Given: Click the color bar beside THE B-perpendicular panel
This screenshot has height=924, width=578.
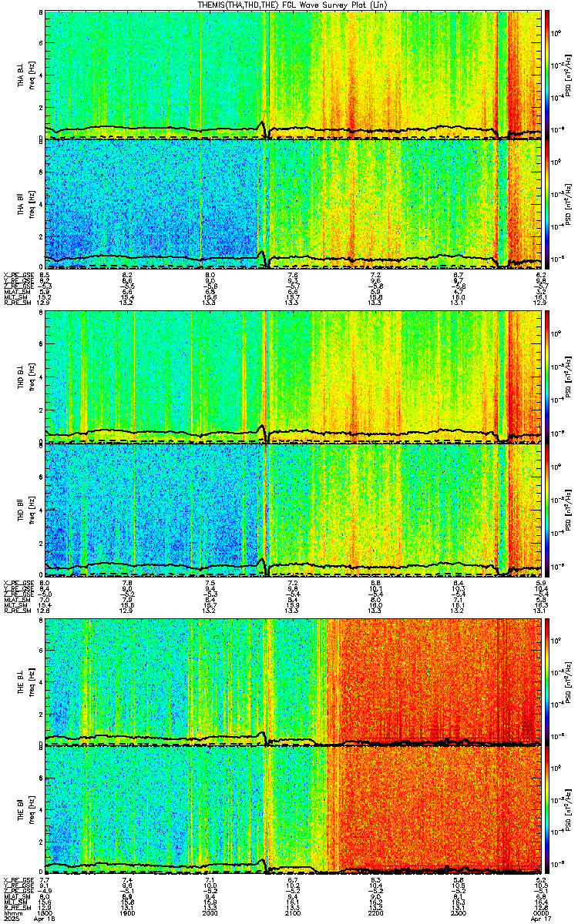Looking at the screenshot, I should pyautogui.click(x=547, y=681).
